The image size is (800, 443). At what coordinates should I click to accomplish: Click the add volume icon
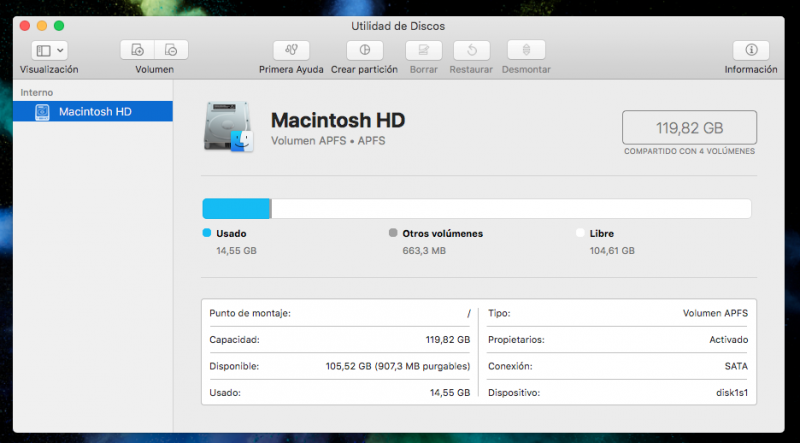[x=138, y=50]
